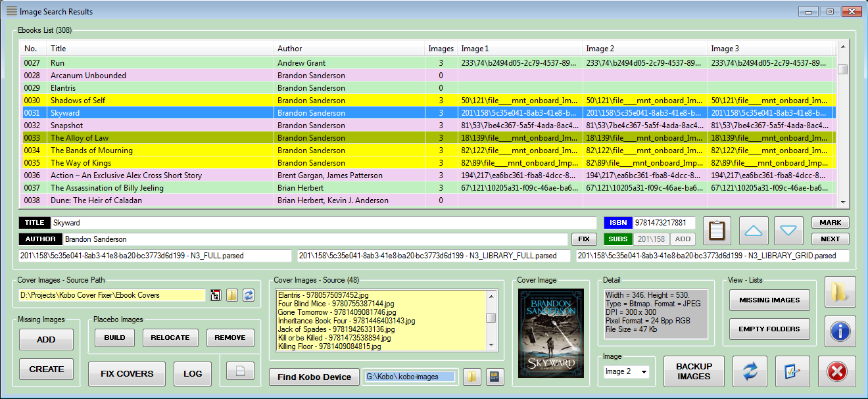Click the Image 3 column header
This screenshot has width=868, height=399.
pyautogui.click(x=770, y=49)
